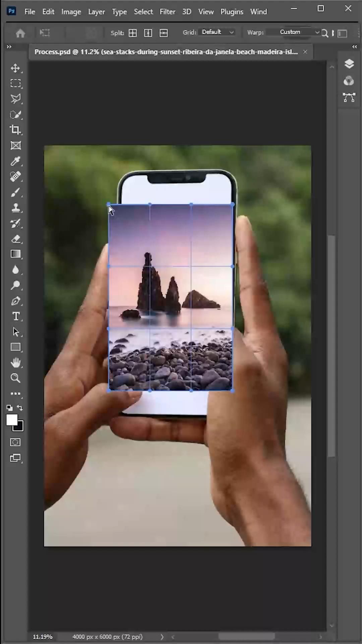Collapse the right panels double arrows

coord(355,47)
